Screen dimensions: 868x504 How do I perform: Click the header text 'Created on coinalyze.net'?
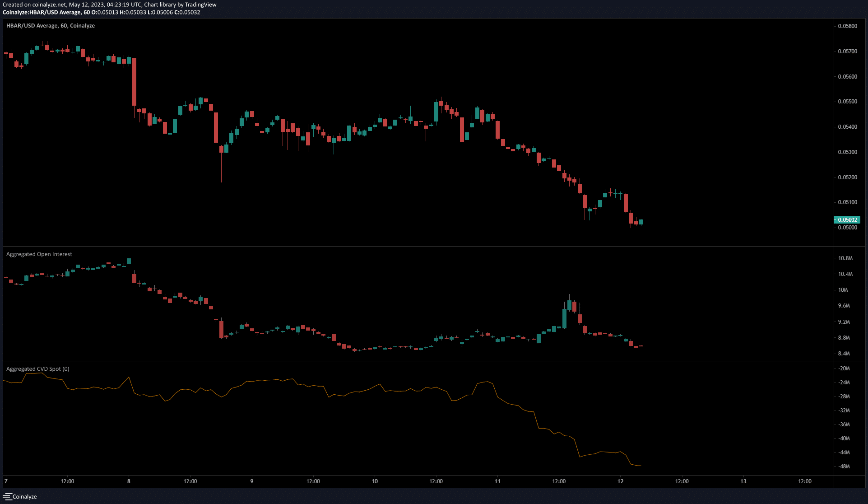[34, 5]
